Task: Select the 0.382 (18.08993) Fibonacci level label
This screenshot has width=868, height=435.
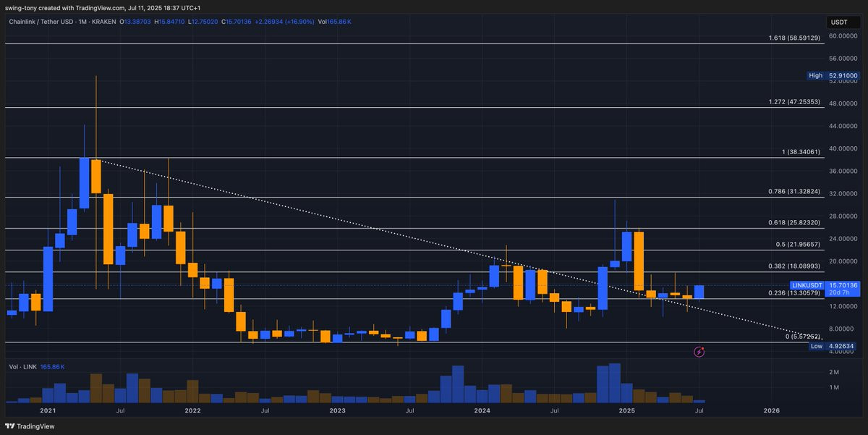Action: pos(794,266)
